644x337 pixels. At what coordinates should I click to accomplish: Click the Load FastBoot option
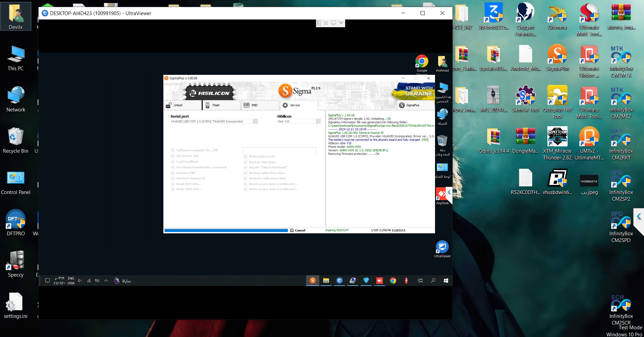[x=187, y=162]
